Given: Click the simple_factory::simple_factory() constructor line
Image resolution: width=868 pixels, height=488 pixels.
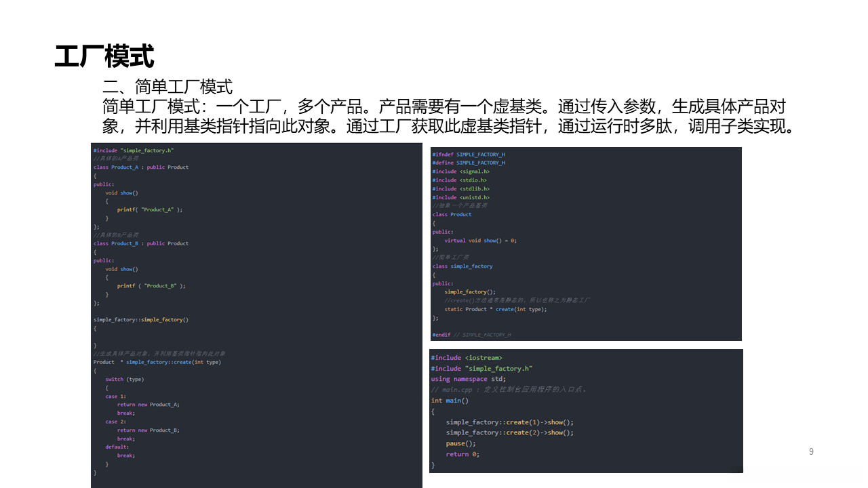Looking at the screenshot, I should (141, 319).
